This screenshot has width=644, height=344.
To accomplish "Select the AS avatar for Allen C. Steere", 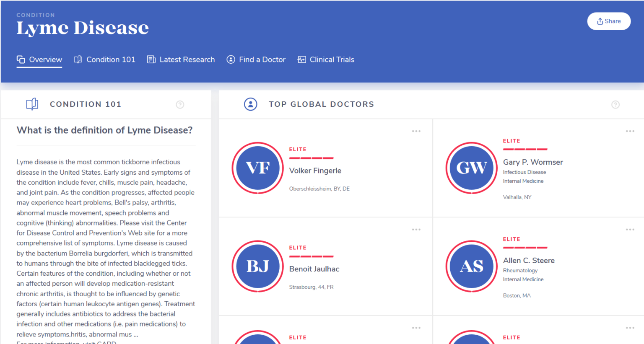I will (471, 266).
